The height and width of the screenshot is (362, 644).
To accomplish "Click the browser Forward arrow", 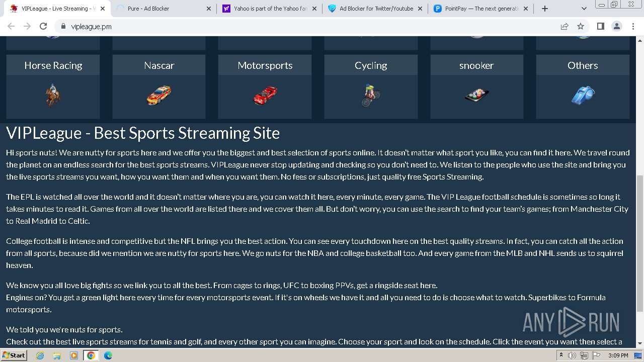I will click(27, 26).
